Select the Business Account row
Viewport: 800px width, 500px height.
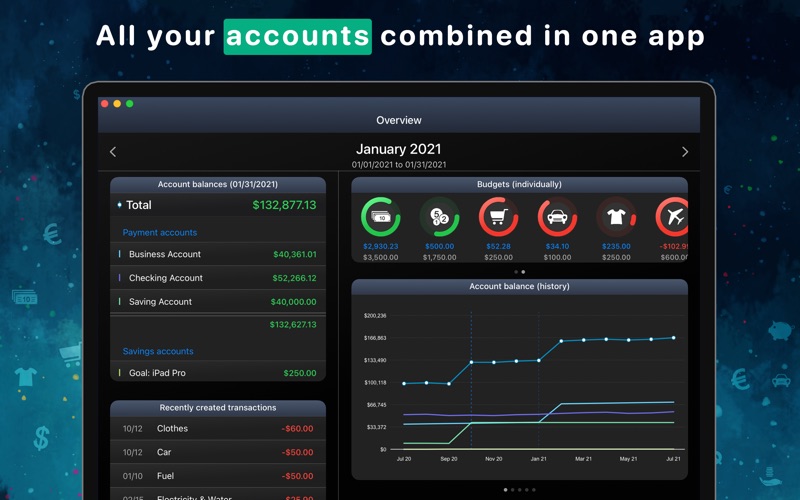click(x=218, y=254)
